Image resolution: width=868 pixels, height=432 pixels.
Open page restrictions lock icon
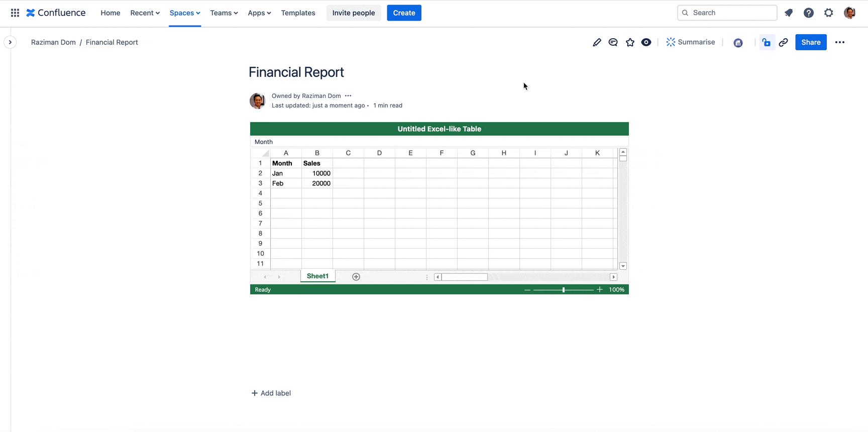tap(766, 43)
